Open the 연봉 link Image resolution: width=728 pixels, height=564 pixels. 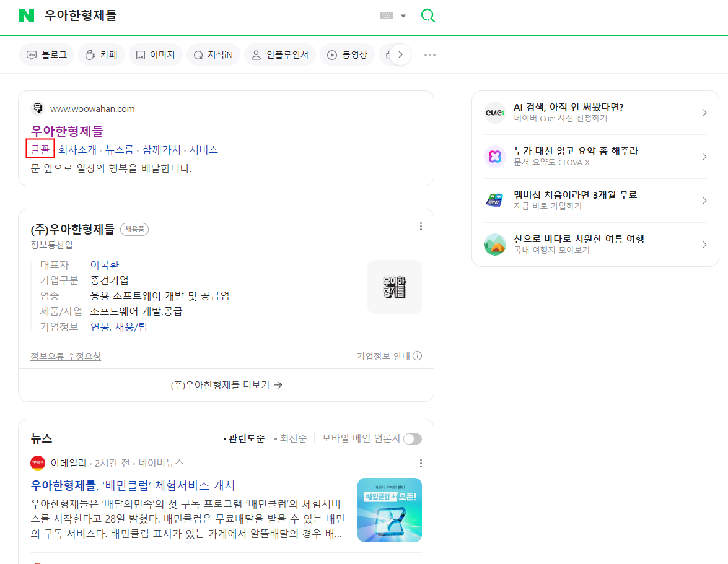[x=99, y=327]
